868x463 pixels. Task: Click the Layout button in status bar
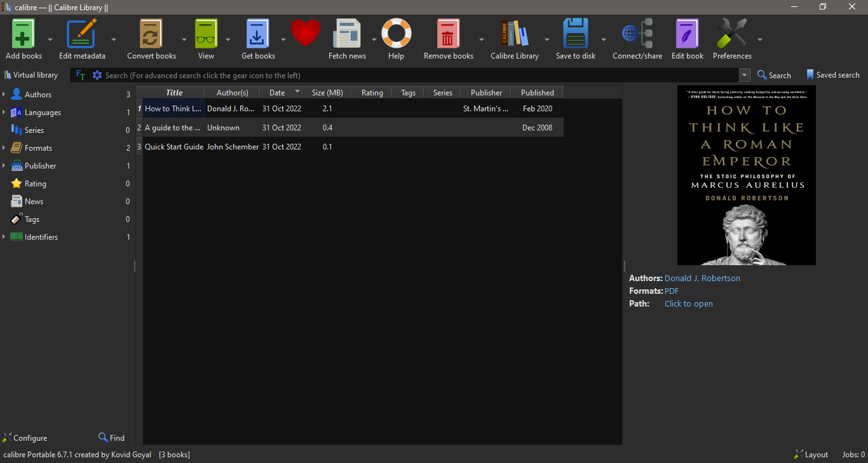point(811,454)
